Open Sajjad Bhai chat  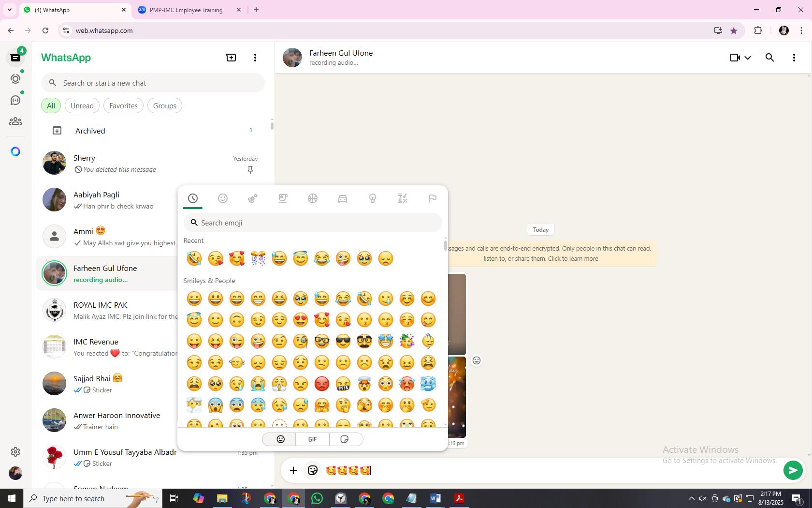[107, 384]
